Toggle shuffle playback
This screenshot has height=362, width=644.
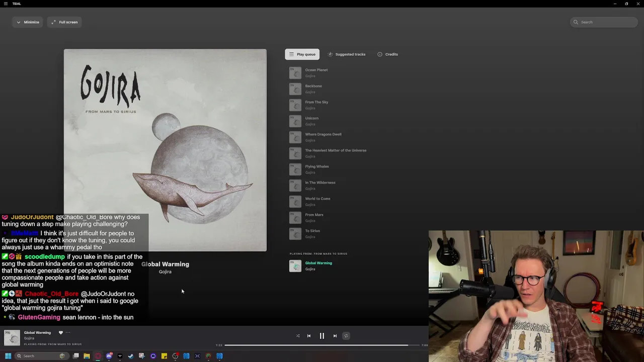[297, 336]
